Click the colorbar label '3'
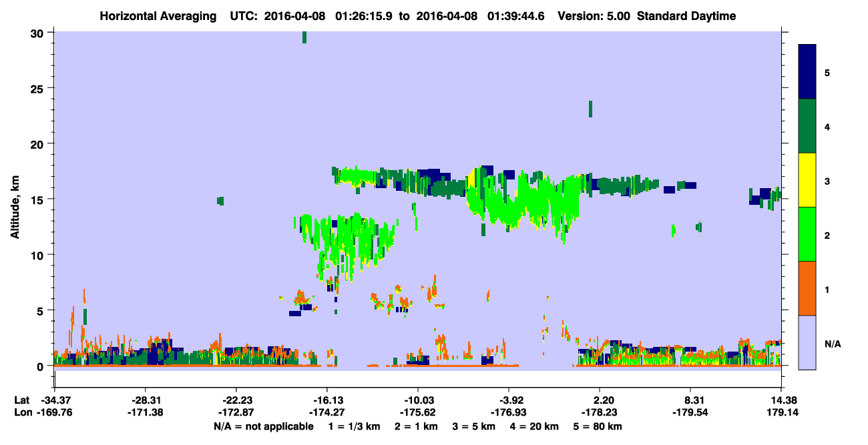This screenshot has height=445, width=868. coord(827,181)
